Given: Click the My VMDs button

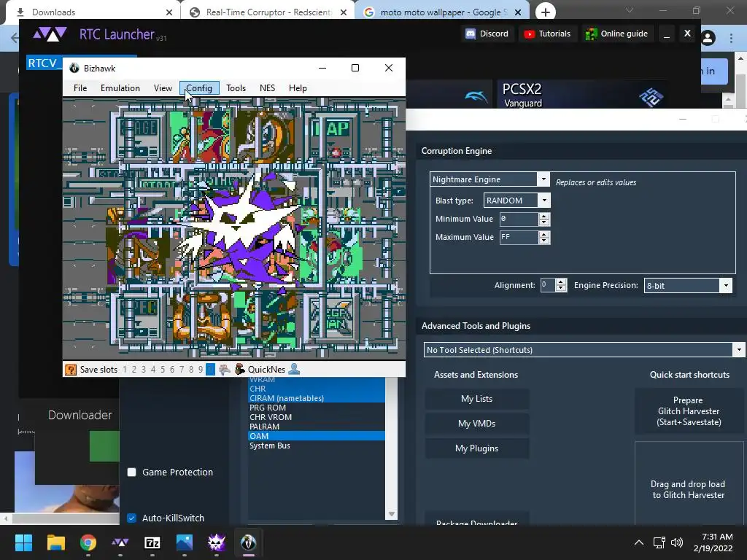Looking at the screenshot, I should point(476,424).
